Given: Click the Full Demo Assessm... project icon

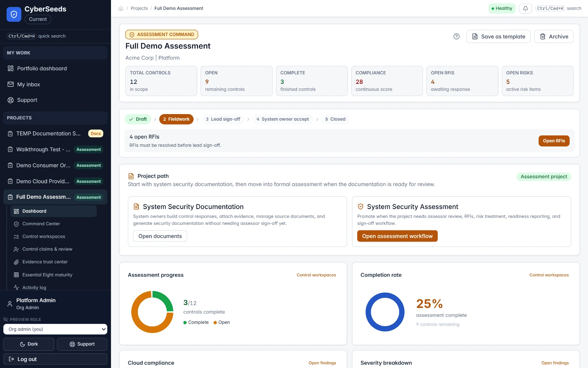Looking at the screenshot, I should [10, 197].
